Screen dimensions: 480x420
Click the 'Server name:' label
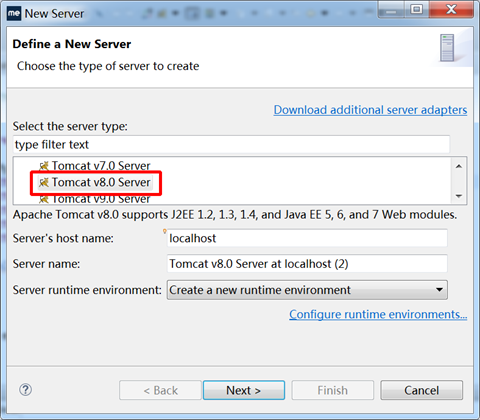coord(46,264)
